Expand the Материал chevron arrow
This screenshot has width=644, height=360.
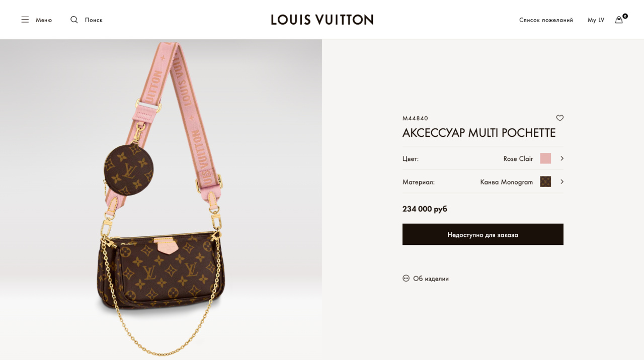[562, 182]
